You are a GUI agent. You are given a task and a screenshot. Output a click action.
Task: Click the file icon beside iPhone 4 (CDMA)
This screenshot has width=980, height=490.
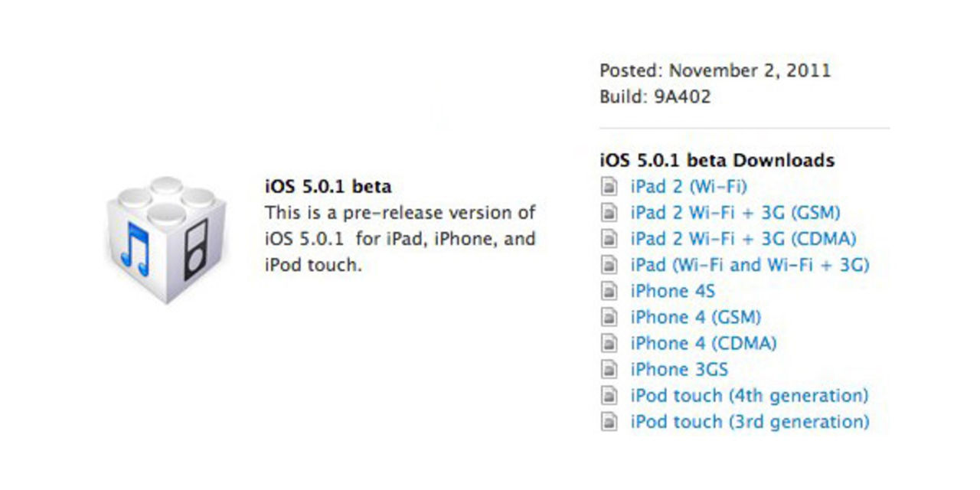609,343
